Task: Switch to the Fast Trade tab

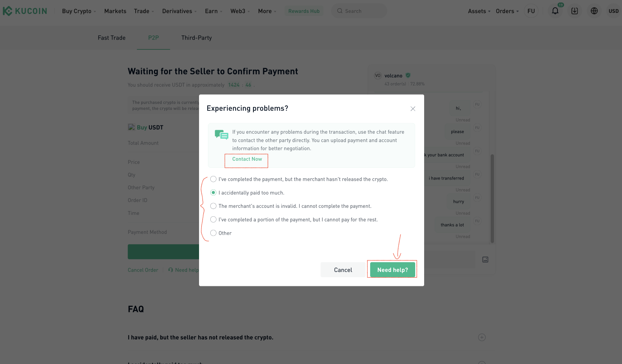Action: tap(112, 38)
